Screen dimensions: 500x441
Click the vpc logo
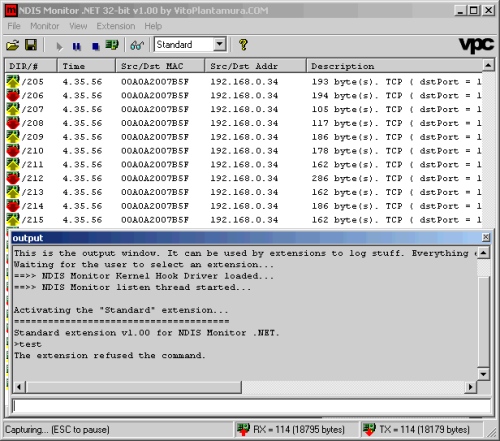[x=476, y=45]
